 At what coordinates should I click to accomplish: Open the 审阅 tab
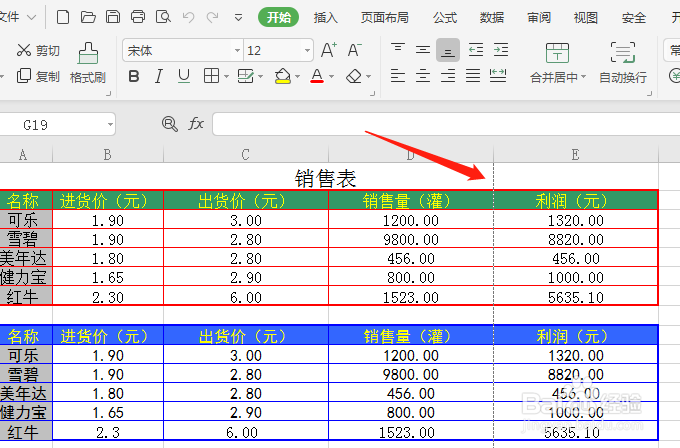tap(539, 18)
